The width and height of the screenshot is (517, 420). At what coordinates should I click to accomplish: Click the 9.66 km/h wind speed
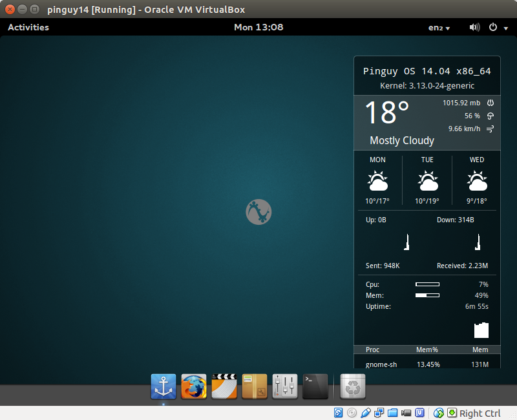pos(464,129)
